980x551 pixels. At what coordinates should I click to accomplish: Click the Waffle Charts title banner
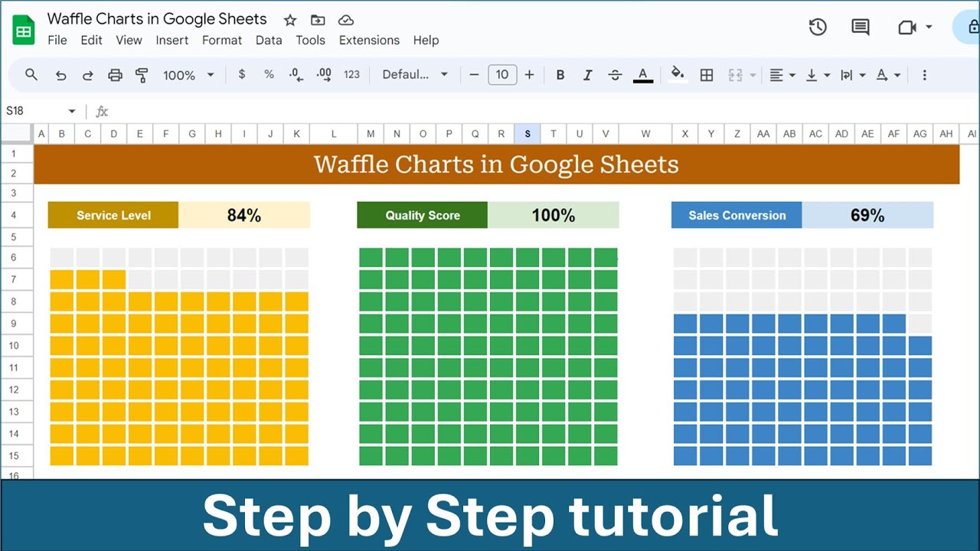click(x=496, y=165)
